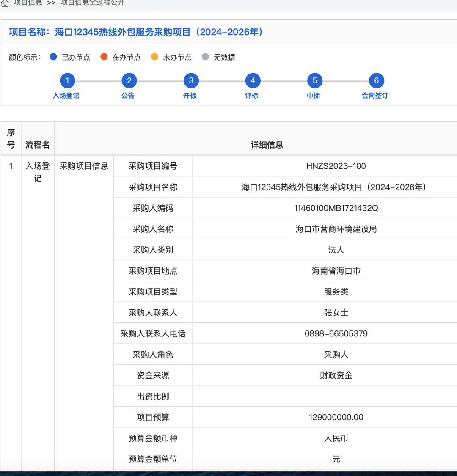Click the gray 无数据 legend dot
The width and height of the screenshot is (457, 476).
pos(205,57)
